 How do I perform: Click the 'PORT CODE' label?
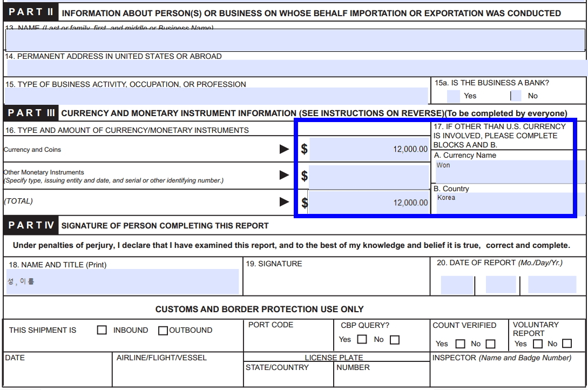click(x=271, y=325)
